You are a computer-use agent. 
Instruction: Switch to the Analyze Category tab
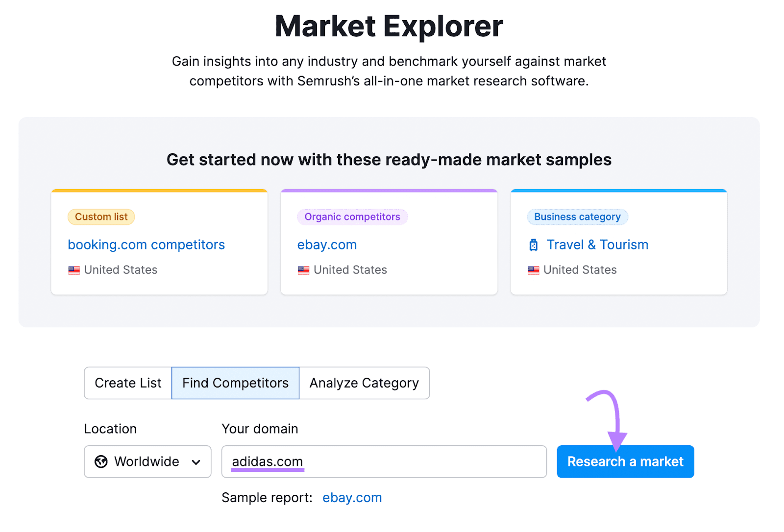[365, 383]
